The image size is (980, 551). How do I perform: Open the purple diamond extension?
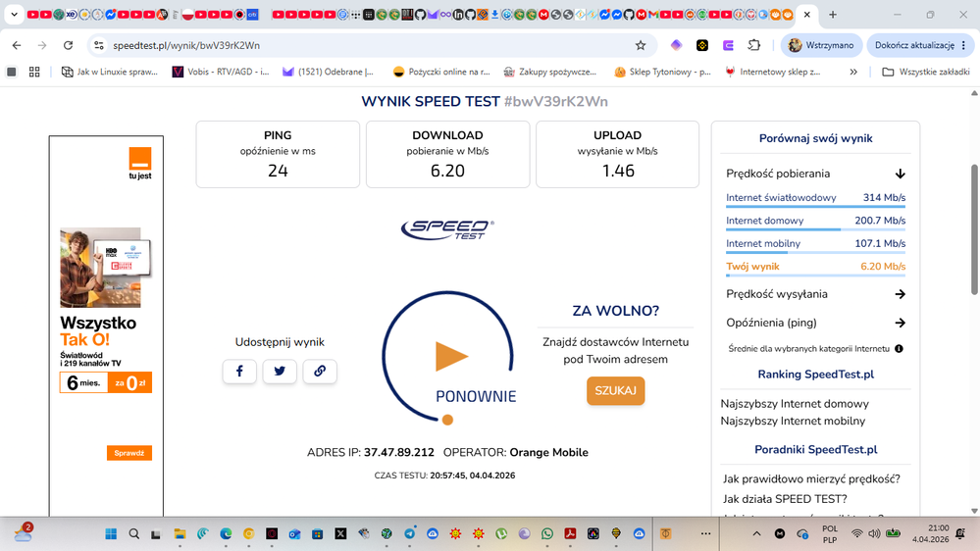click(676, 45)
